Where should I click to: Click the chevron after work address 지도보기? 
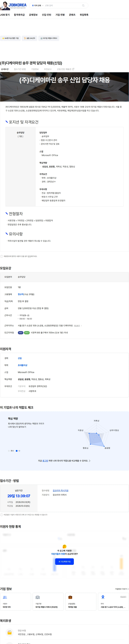click(x=81, y=326)
